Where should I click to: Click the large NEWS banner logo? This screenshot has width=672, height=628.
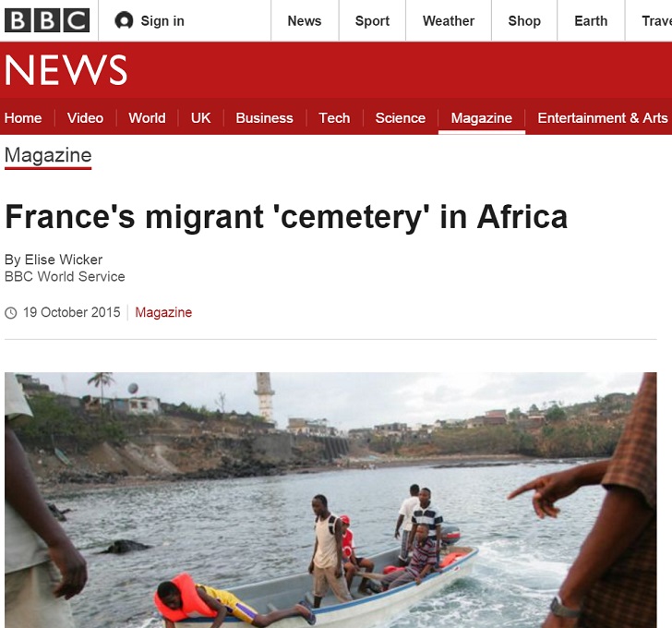click(66, 70)
